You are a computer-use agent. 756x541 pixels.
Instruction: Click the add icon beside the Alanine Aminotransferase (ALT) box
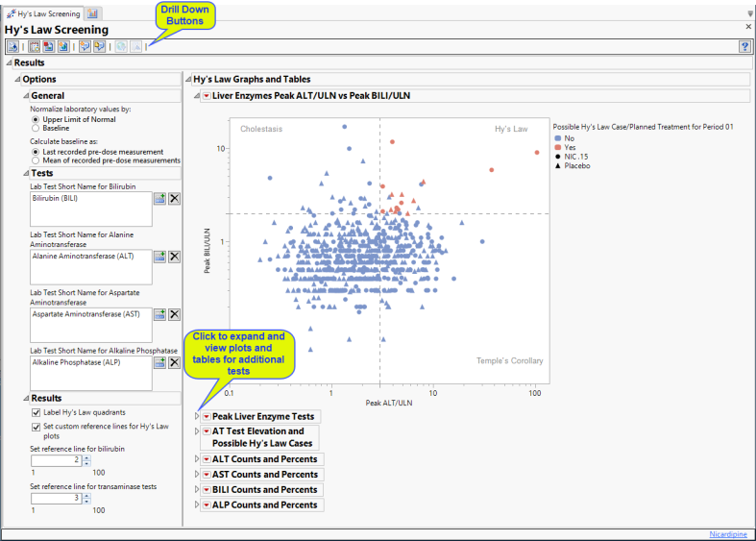coord(159,257)
